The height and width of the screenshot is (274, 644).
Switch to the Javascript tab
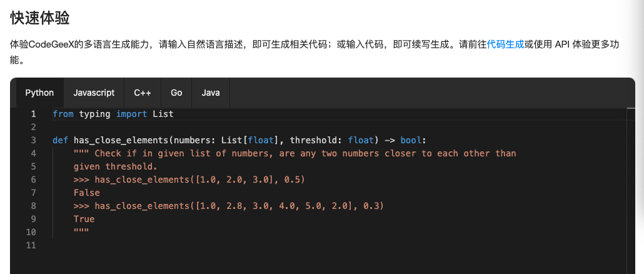[x=94, y=93]
